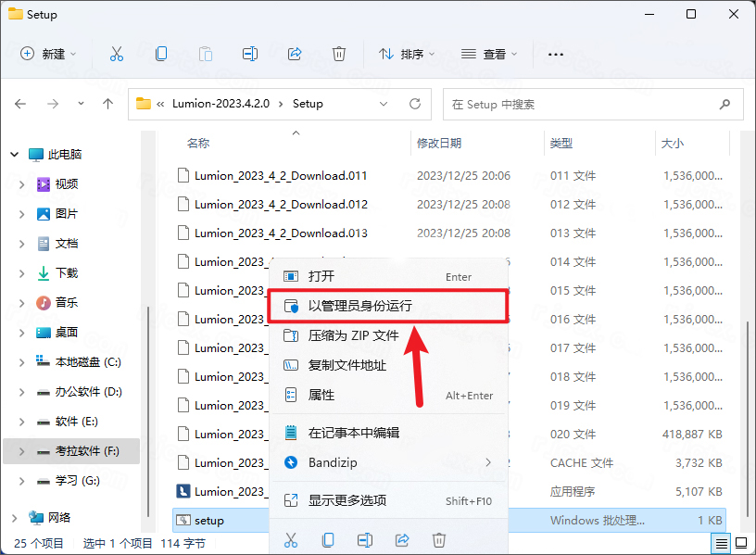
Task: Click the search magnifier icon
Action: click(724, 104)
